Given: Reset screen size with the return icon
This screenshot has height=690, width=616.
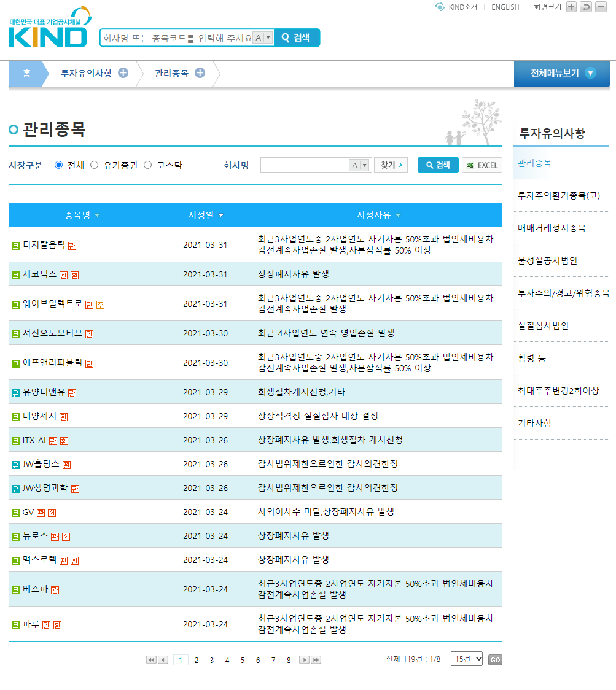Looking at the screenshot, I should coord(586,7).
